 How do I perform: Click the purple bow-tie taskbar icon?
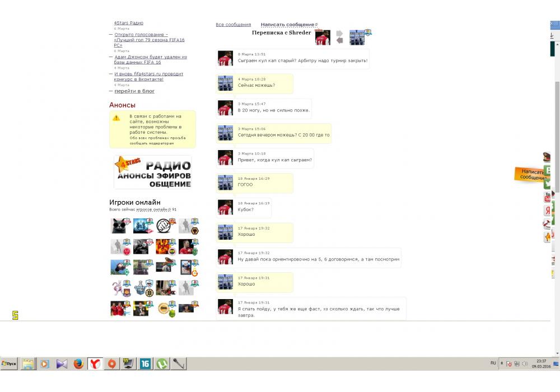click(x=62, y=364)
